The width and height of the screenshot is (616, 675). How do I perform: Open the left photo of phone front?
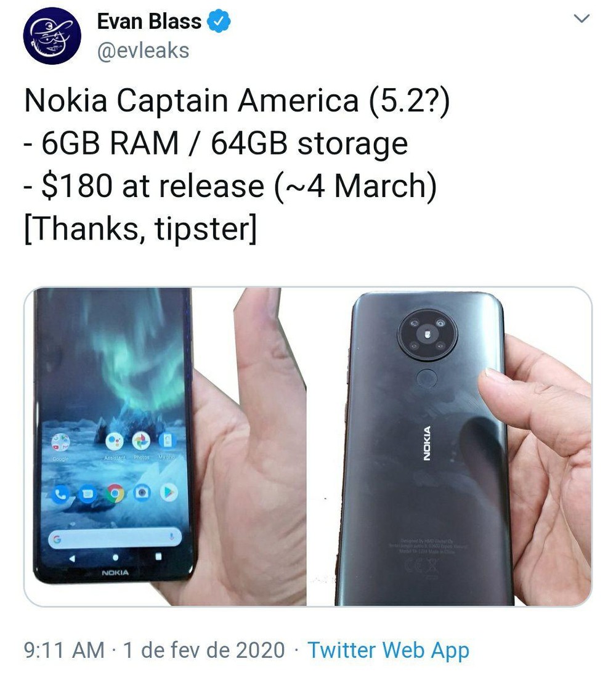click(165, 447)
